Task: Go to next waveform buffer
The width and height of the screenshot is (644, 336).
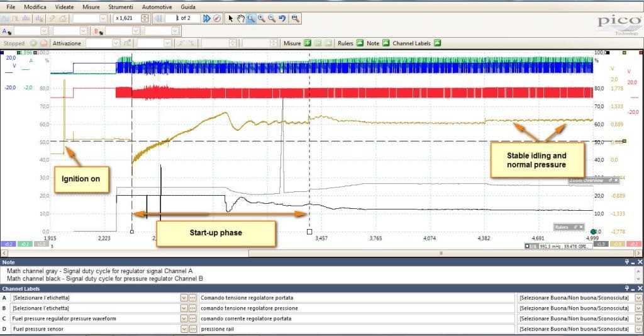Action: [x=206, y=18]
